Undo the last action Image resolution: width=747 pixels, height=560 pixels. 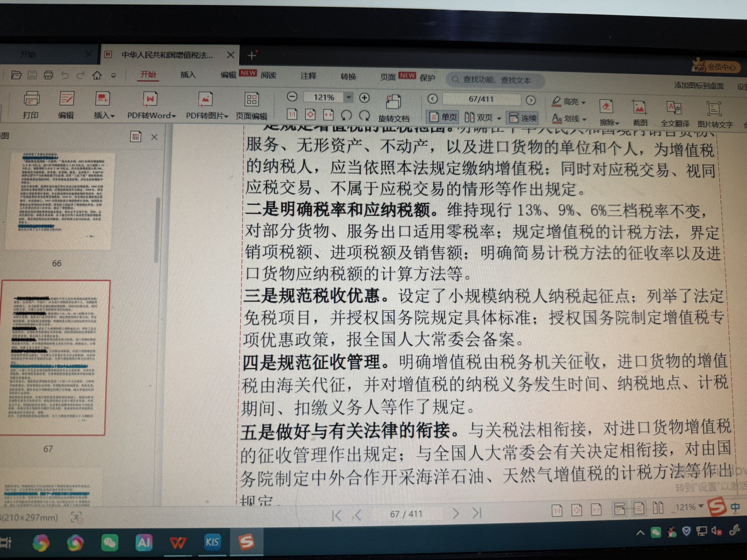(x=65, y=75)
